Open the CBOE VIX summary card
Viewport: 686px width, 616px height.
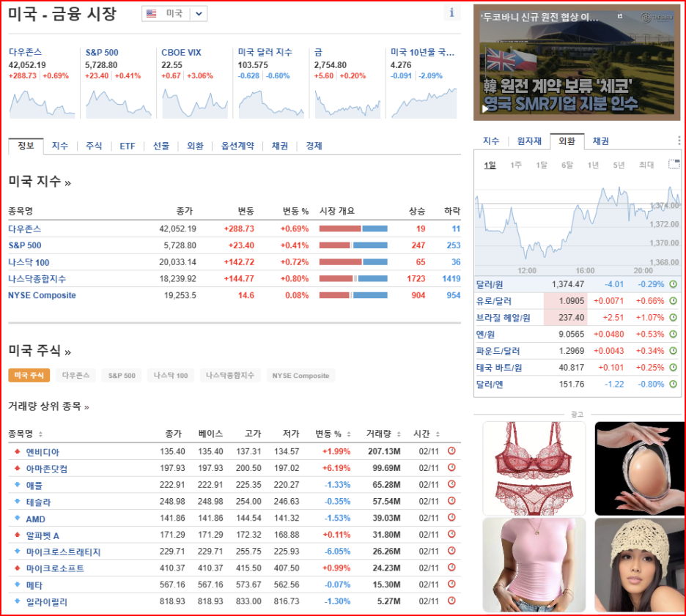pyautogui.click(x=194, y=83)
